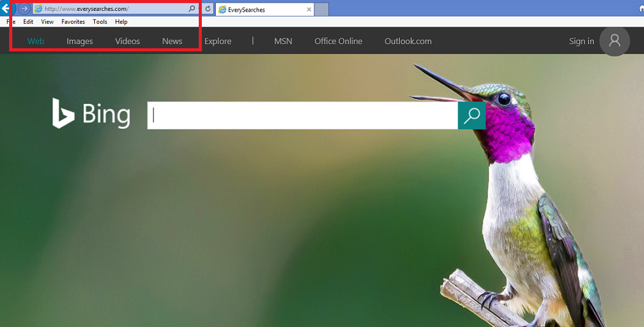Click the browser Back arrow button

pos(5,9)
